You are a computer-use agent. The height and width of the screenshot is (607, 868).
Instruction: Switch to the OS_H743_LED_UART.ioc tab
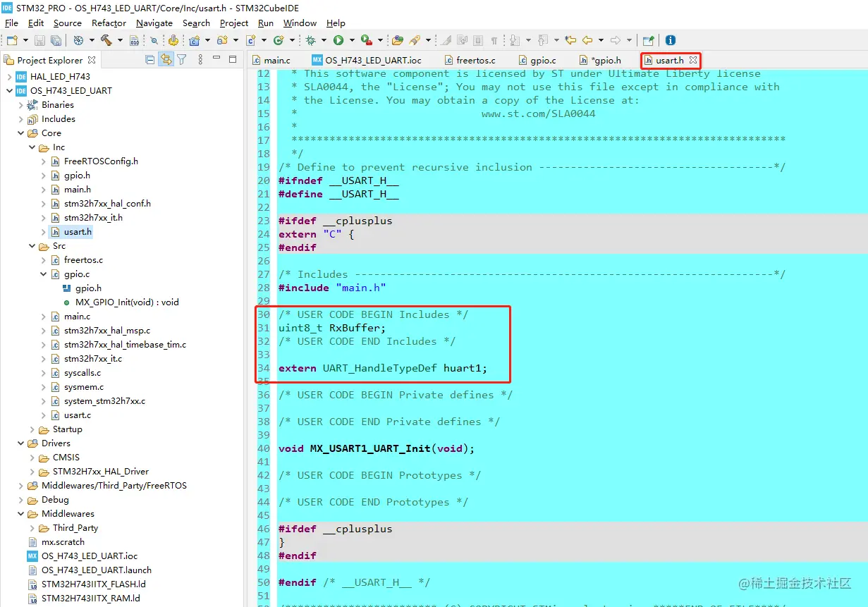click(x=365, y=60)
